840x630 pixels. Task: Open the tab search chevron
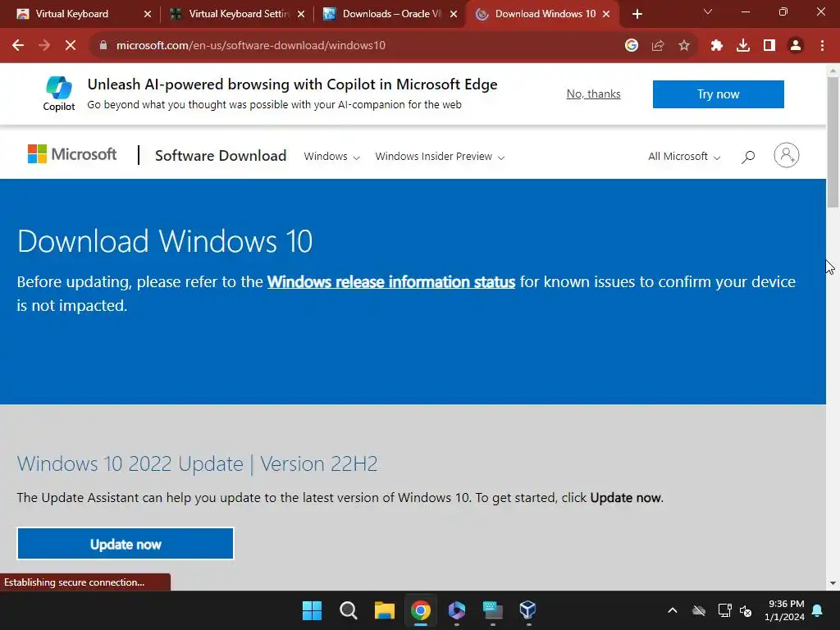tap(708, 11)
